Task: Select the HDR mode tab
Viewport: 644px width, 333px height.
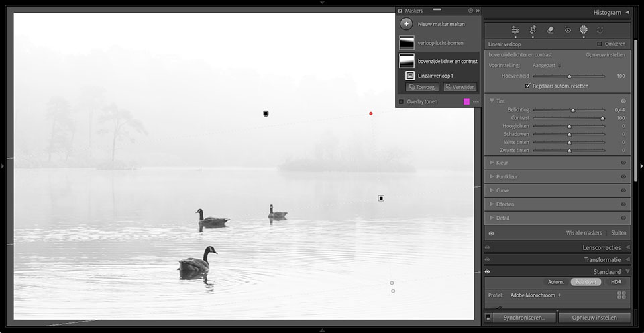Action: [x=616, y=282]
